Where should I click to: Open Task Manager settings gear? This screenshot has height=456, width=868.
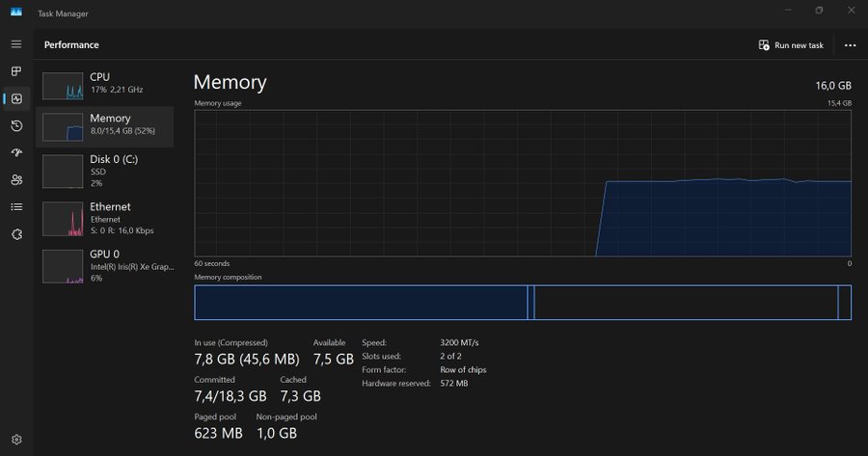pyautogui.click(x=16, y=440)
